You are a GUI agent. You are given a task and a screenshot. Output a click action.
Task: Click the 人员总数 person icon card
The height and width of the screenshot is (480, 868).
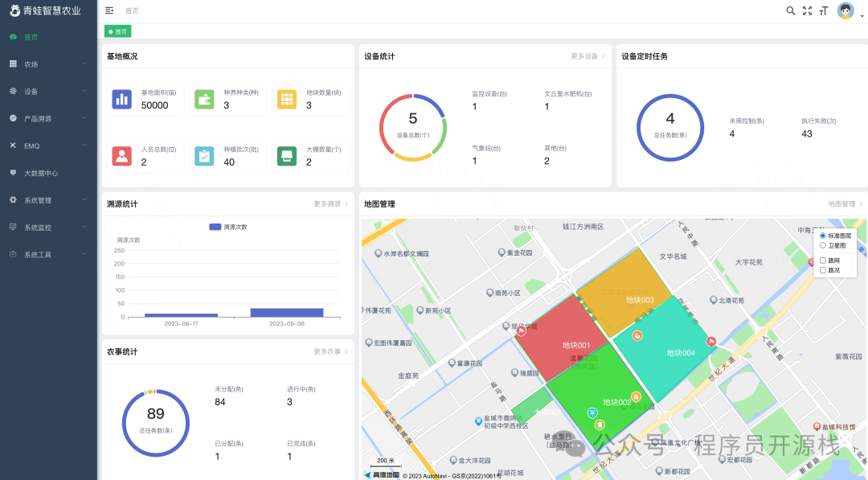[x=122, y=156]
